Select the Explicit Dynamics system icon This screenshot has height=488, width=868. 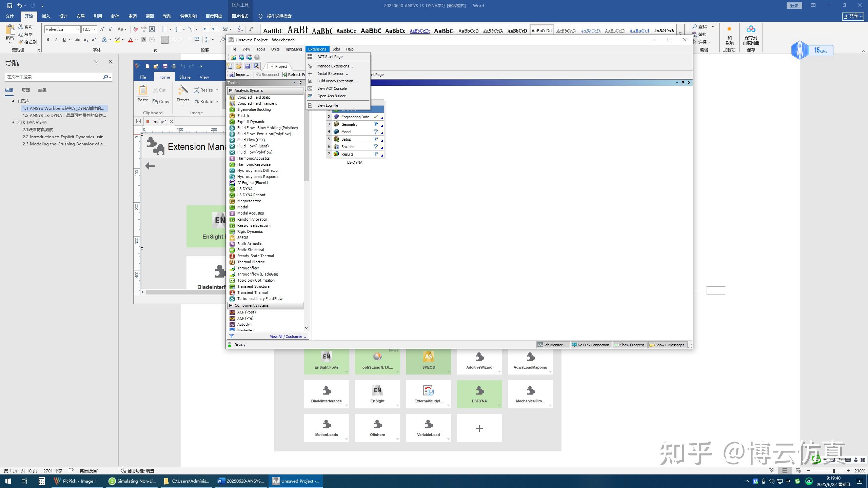(x=233, y=122)
